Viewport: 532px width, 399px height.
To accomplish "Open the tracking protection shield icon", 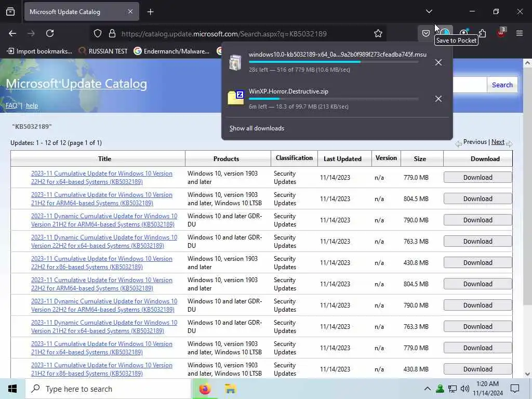I will (98, 34).
